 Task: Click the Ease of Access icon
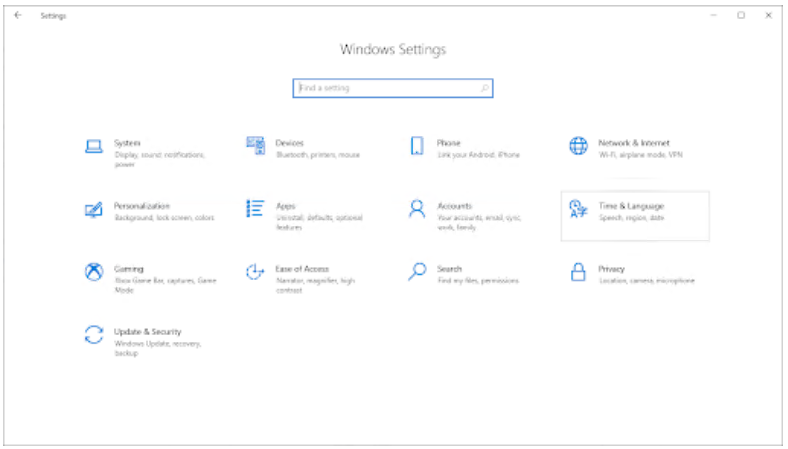(255, 272)
